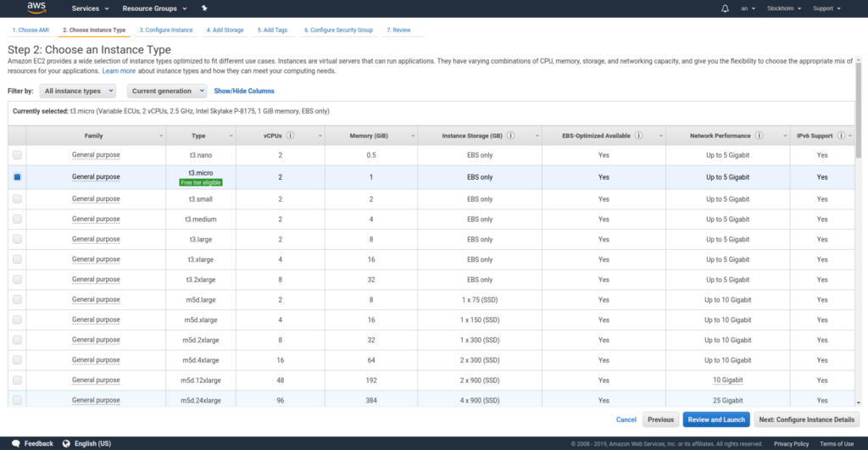
Task: Click the Feedback speech bubble icon
Action: pyautogui.click(x=15, y=443)
